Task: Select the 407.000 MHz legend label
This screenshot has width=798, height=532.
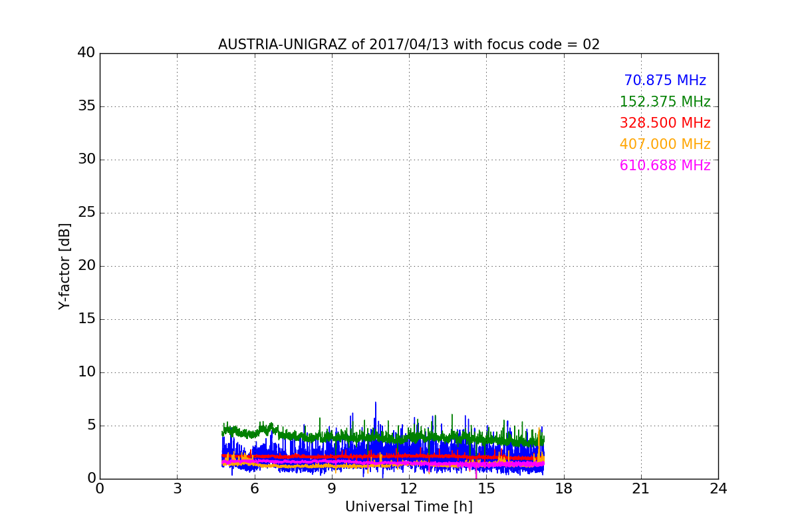Action: [665, 144]
